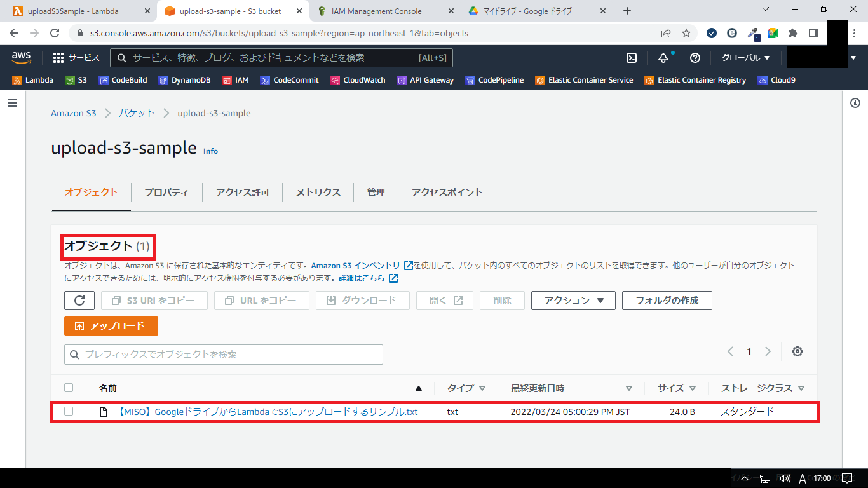Click the フォルダの作成 button

coord(667,301)
